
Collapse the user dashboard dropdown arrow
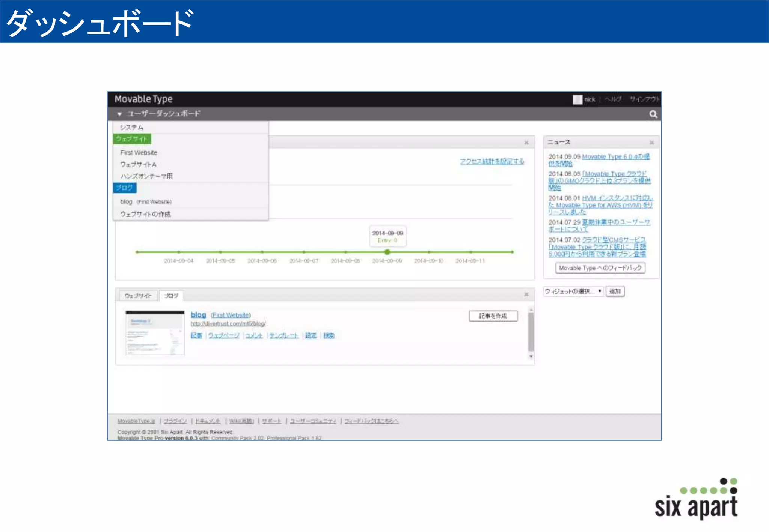[x=119, y=114]
